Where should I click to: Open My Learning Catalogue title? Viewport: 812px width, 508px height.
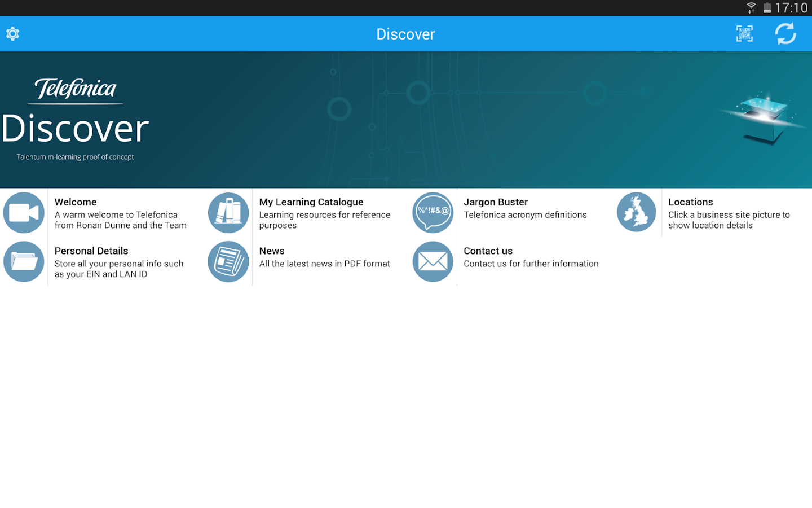(311, 202)
